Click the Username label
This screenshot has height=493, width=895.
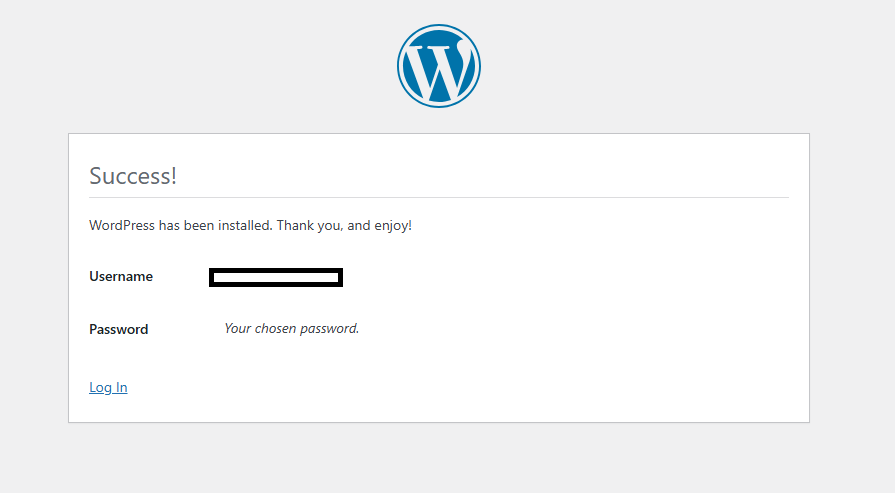pyautogui.click(x=121, y=277)
